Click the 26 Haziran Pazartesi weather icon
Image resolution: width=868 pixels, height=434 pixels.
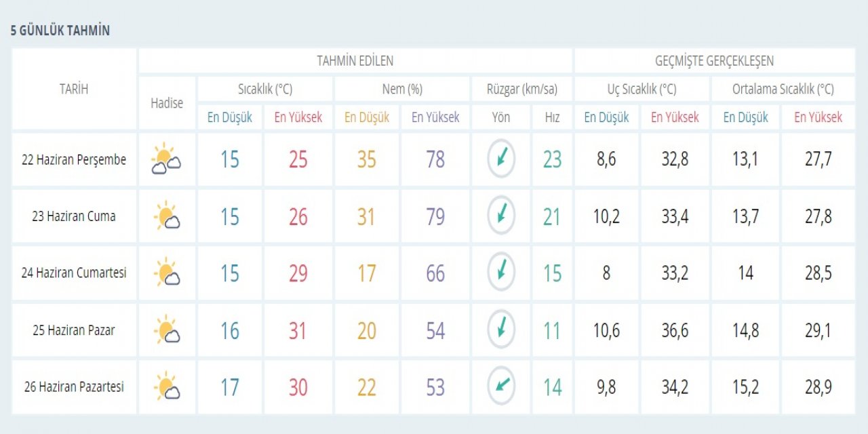tap(166, 387)
